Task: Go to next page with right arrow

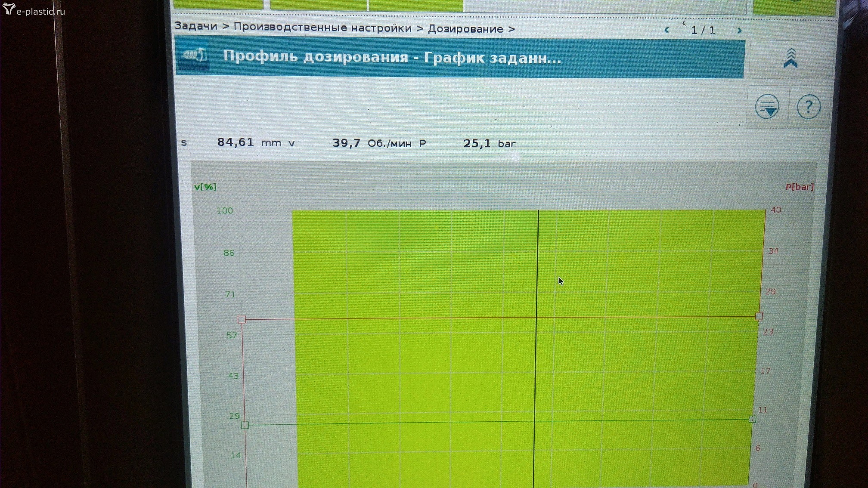Action: coord(739,31)
